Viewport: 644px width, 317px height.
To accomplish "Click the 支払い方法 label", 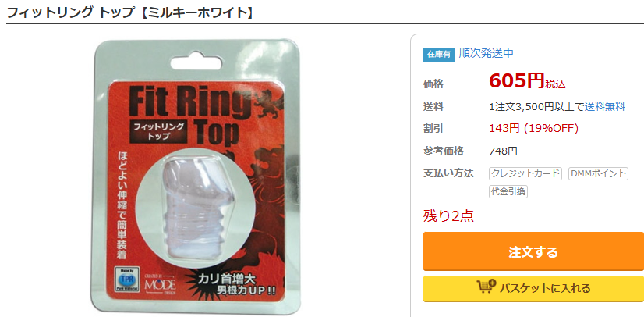I will coord(448,173).
